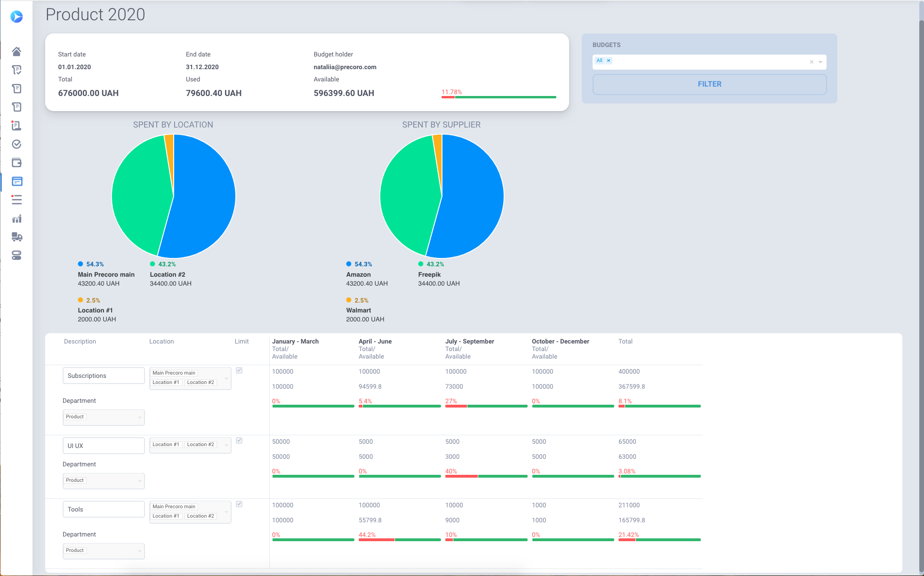Click the January - March column header
The height and width of the screenshot is (576, 924).
(x=295, y=341)
